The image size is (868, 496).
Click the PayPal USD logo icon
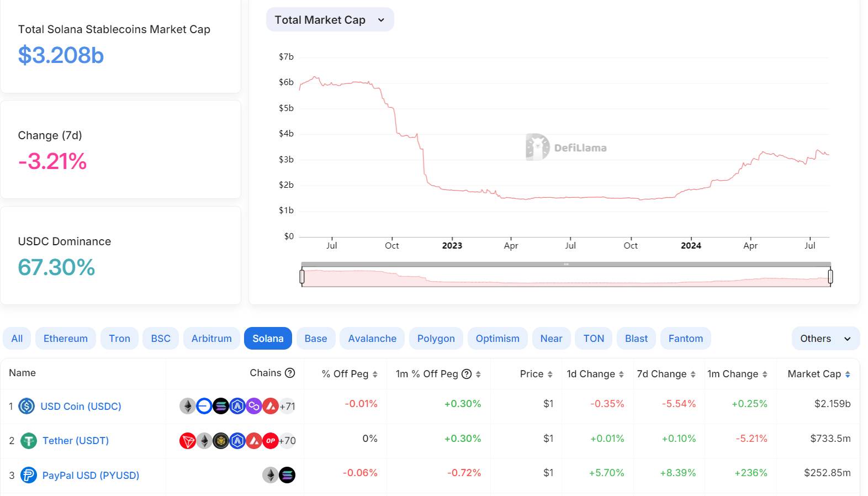[29, 475]
